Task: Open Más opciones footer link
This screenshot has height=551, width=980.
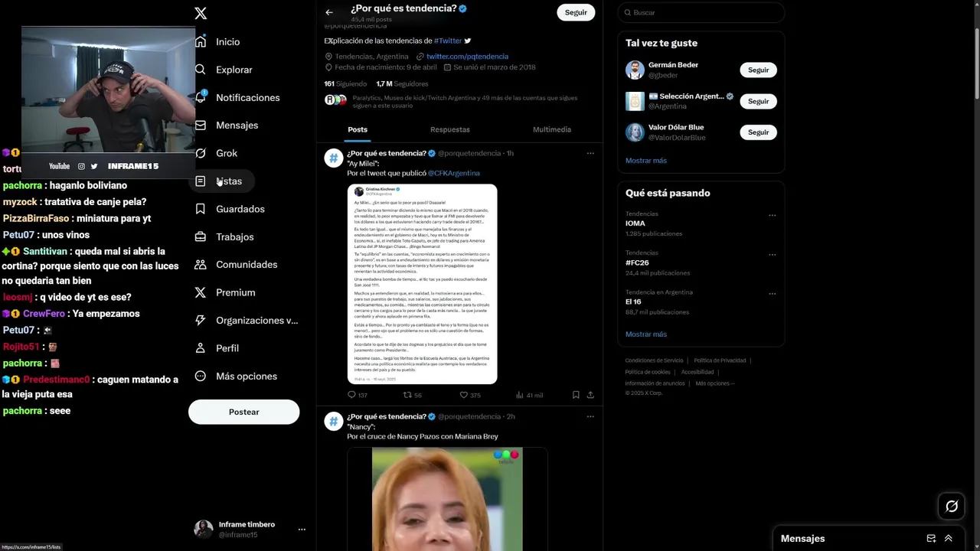Action: [715, 383]
